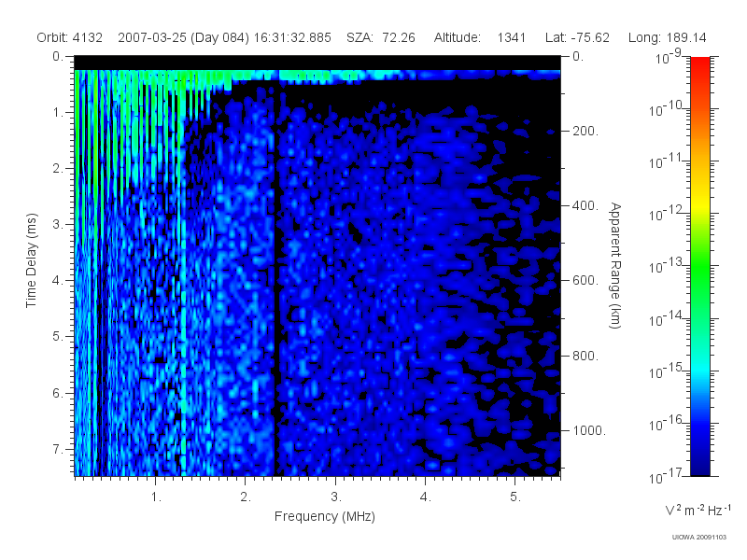747x560 pixels.
Task: Click the "4." tick on Frequency axis
Action: (426, 497)
